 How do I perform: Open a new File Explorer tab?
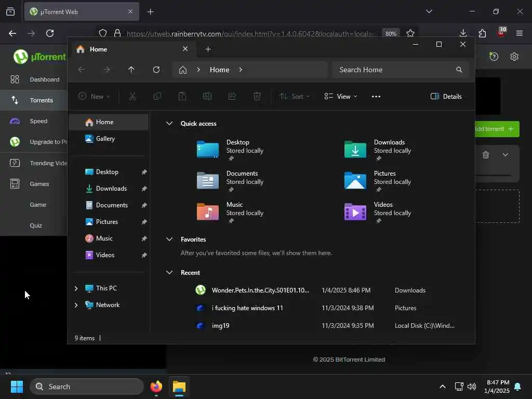(x=208, y=49)
